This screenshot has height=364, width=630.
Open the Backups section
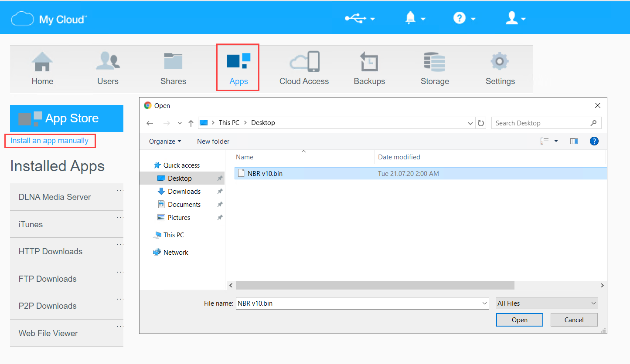click(369, 67)
